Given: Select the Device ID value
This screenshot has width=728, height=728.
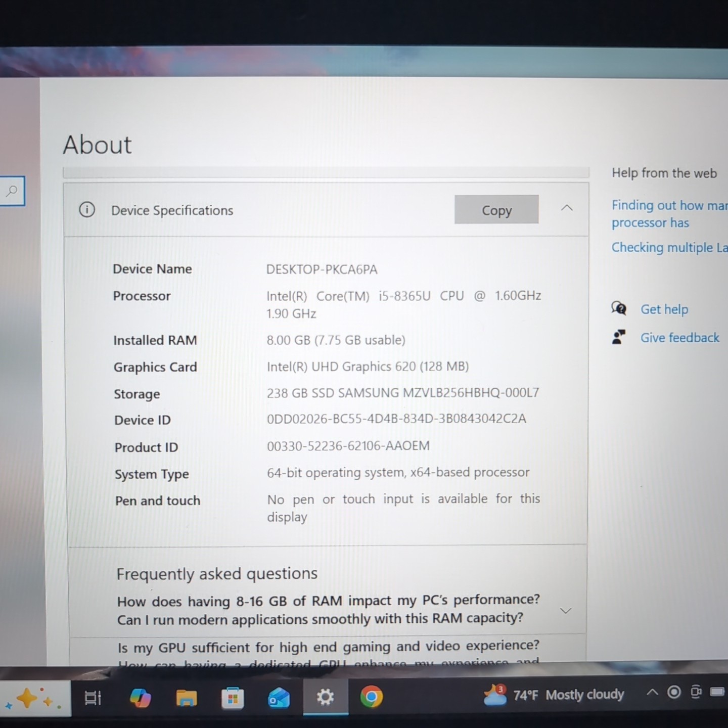Looking at the screenshot, I should (396, 419).
